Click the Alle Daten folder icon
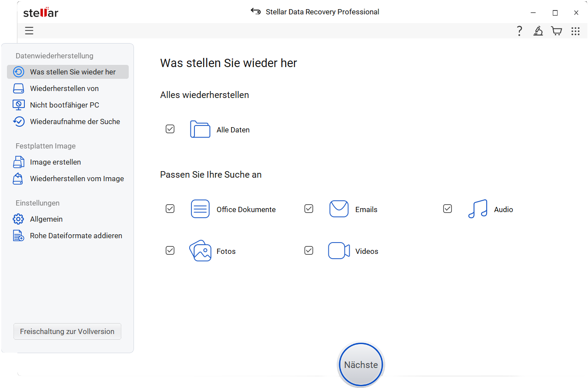Image resolution: width=588 pixels, height=388 pixels. tap(200, 129)
